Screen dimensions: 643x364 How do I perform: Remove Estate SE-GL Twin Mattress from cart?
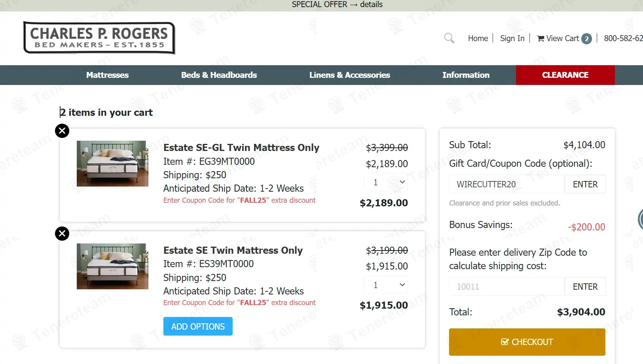(62, 131)
